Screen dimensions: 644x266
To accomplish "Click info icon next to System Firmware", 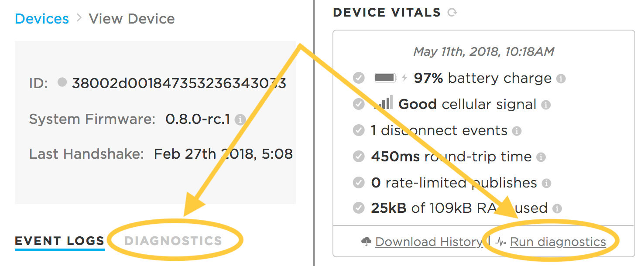I will pyautogui.click(x=240, y=120).
